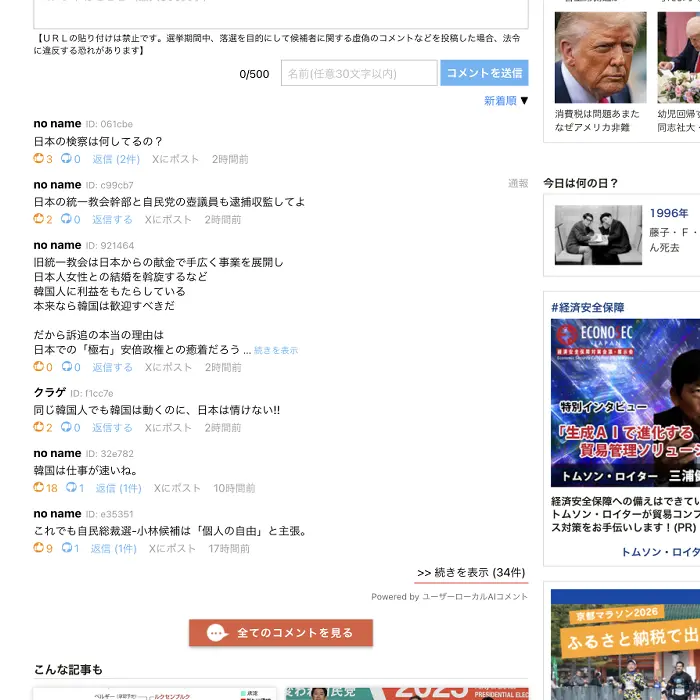The width and height of the screenshot is (700, 700).
Task: Show more comments via '続きを表示 (34件)'
Action: pos(471,573)
